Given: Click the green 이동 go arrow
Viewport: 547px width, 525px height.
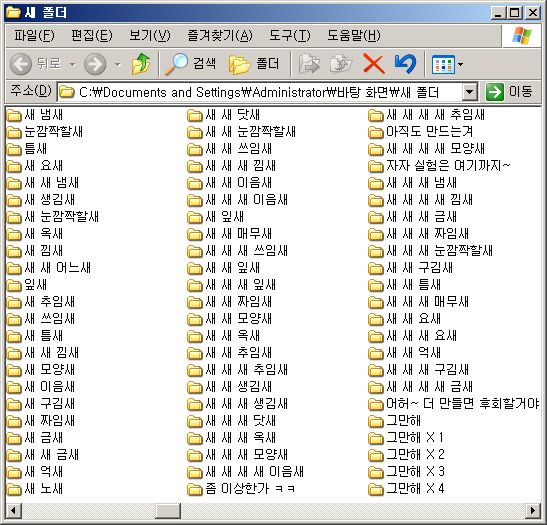Looking at the screenshot, I should coord(494,92).
